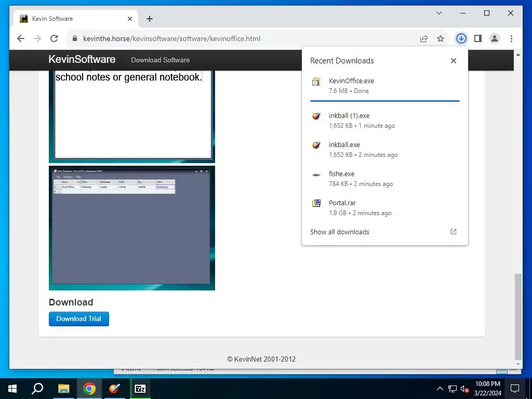Open clock showing 10:08 PM
The image size is (532, 399).
487,389
